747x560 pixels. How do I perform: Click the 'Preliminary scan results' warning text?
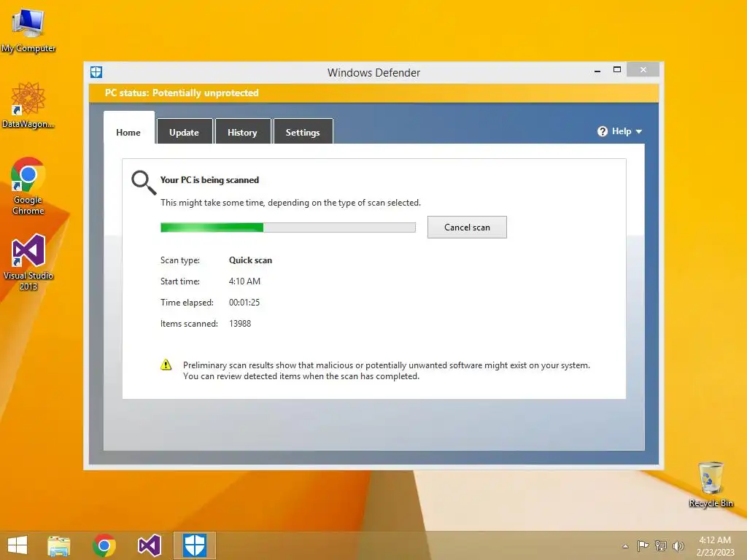pyautogui.click(x=387, y=370)
